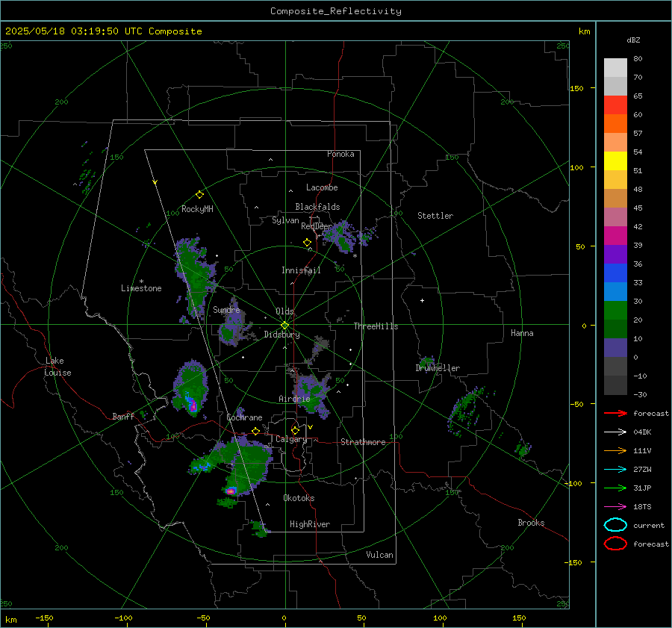Click the current legend label

[648, 526]
